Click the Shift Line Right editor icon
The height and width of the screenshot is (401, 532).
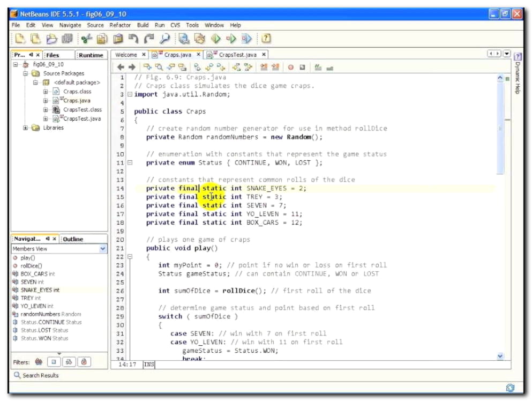(275, 67)
